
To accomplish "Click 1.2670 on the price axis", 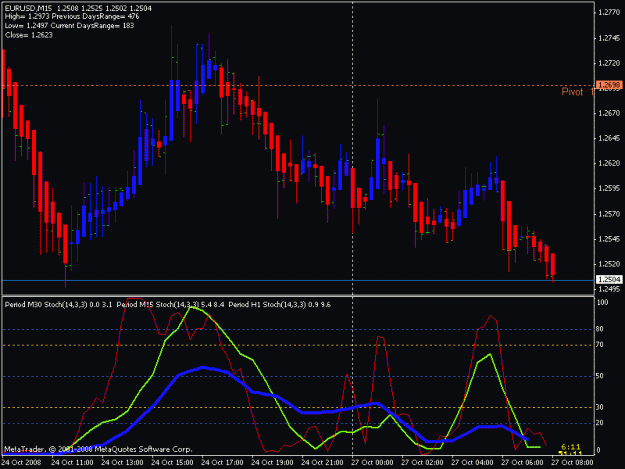I will point(609,114).
